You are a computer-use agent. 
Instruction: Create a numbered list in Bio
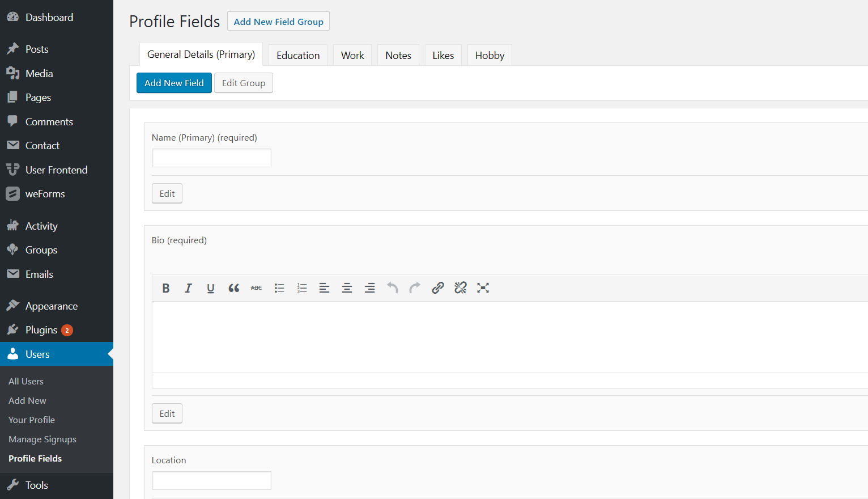tap(302, 288)
